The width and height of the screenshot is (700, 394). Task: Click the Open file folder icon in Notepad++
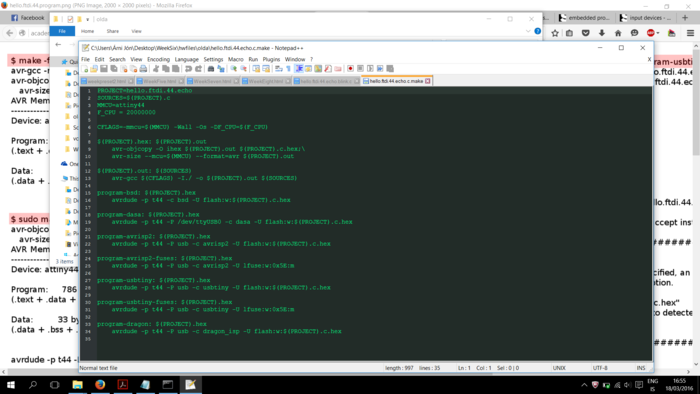tap(94, 69)
